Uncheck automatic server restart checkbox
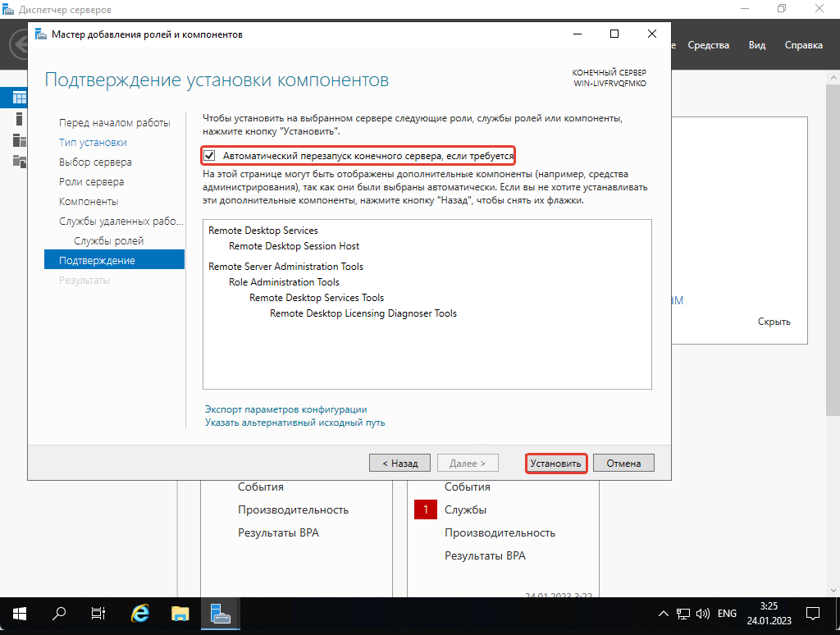Image resolution: width=840 pixels, height=635 pixels. 210,155
